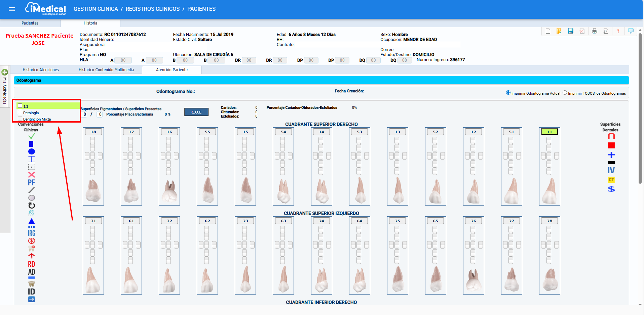Select the pink X clinical convention
The width and height of the screenshot is (644, 315).
coord(32,175)
